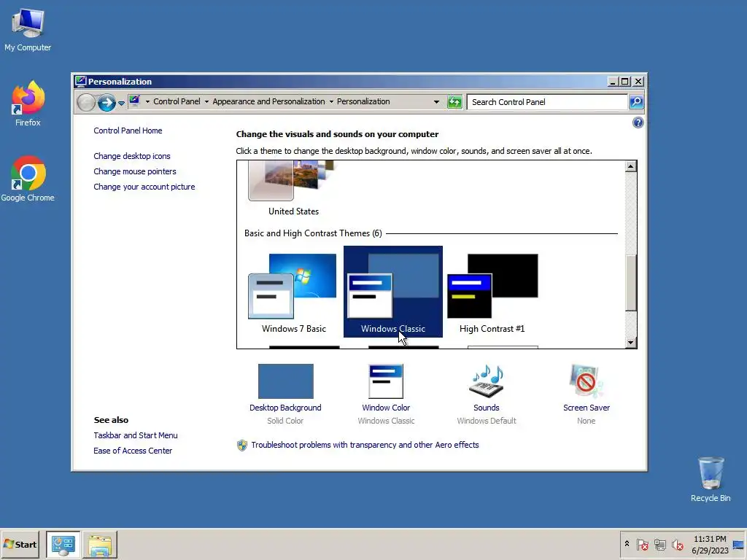Open Desktop Background settings

pyautogui.click(x=285, y=394)
